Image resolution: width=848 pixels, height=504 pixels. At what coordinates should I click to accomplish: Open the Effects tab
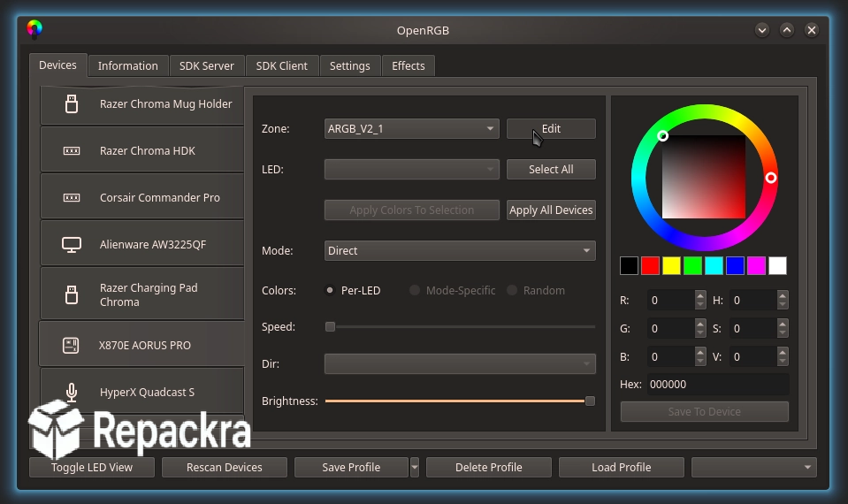(409, 66)
